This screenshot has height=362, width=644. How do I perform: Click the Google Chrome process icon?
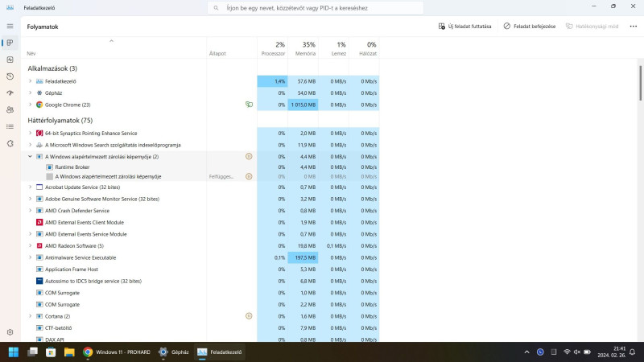(39, 105)
